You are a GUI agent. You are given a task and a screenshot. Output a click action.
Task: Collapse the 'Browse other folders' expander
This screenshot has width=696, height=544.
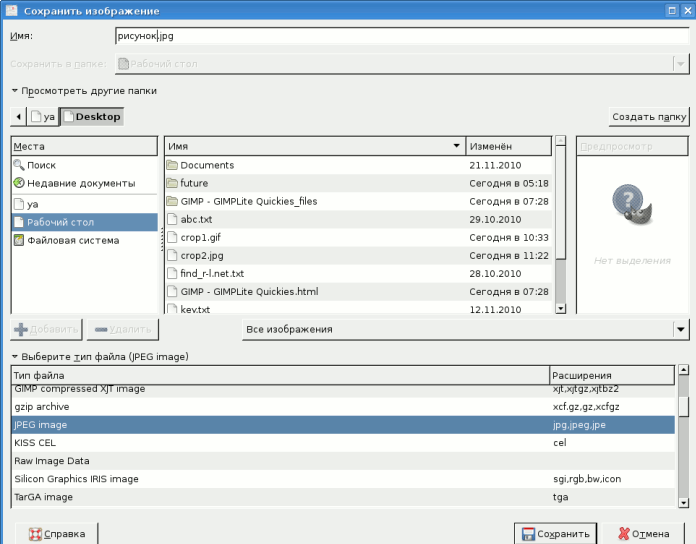point(15,91)
